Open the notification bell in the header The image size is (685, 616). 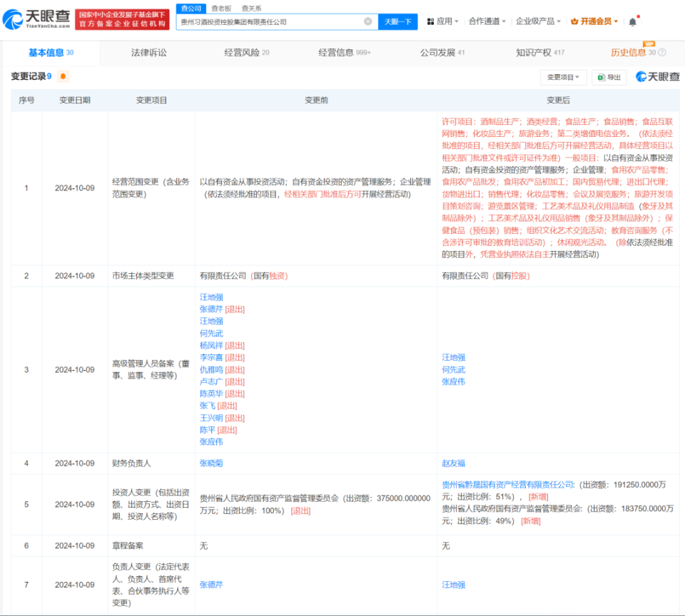tap(633, 22)
